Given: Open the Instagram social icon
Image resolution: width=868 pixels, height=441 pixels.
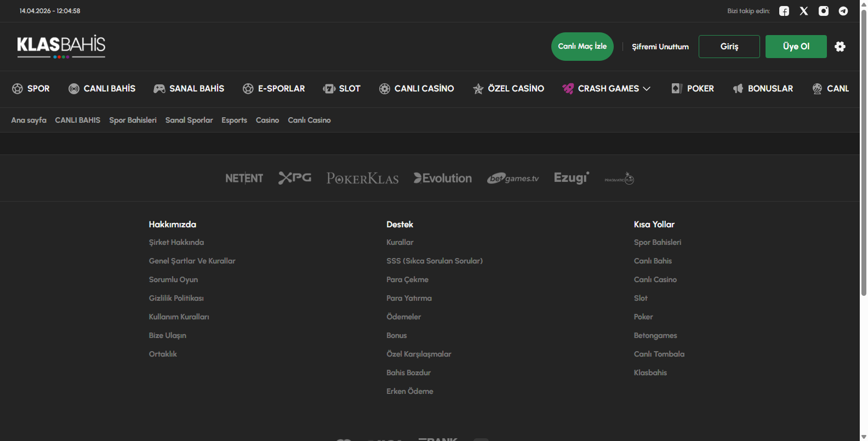Looking at the screenshot, I should tap(824, 11).
